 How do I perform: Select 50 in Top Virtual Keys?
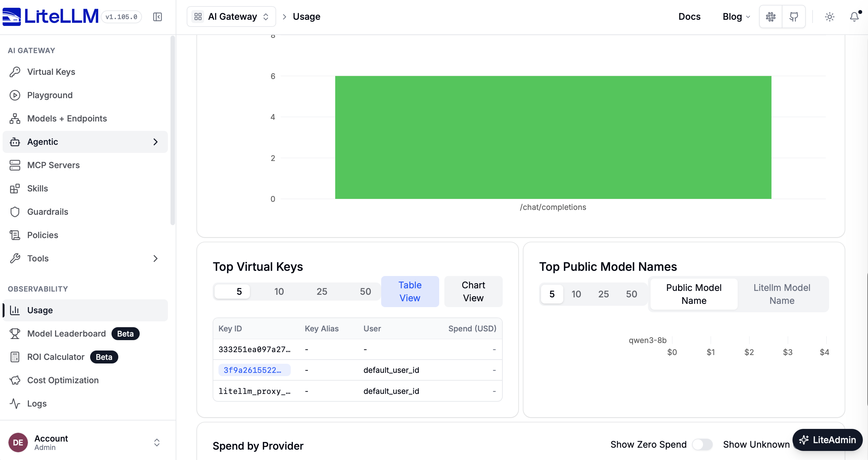[x=365, y=291]
